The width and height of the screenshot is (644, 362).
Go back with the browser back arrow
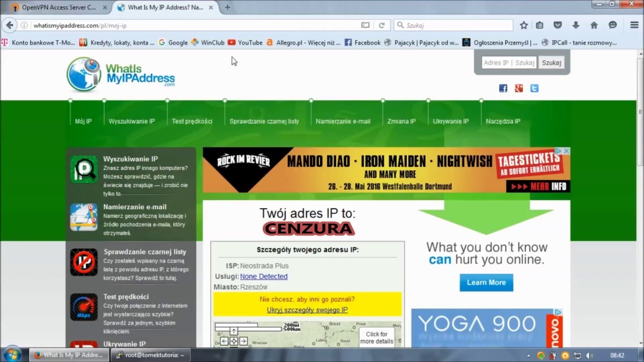pos(10,25)
